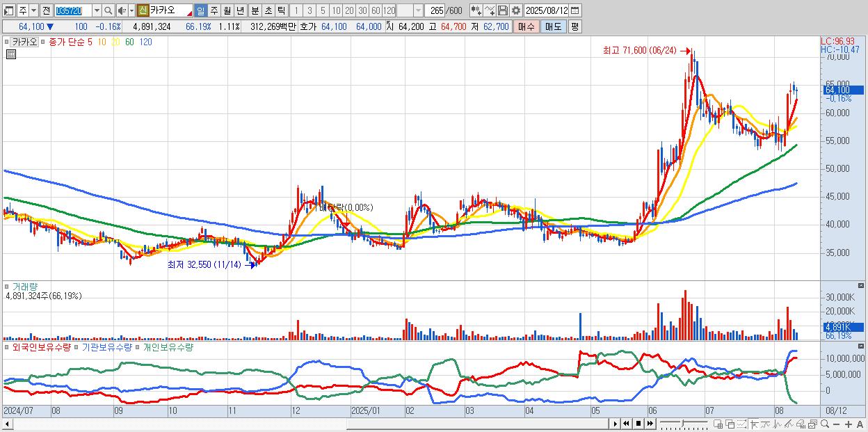Open the chart layout panel icon
Image resolution: width=868 pixels, height=432 pixels.
[x=8, y=10]
